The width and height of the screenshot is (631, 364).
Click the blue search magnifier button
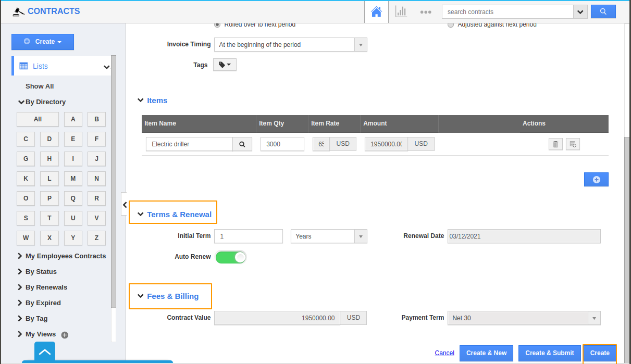coord(603,11)
